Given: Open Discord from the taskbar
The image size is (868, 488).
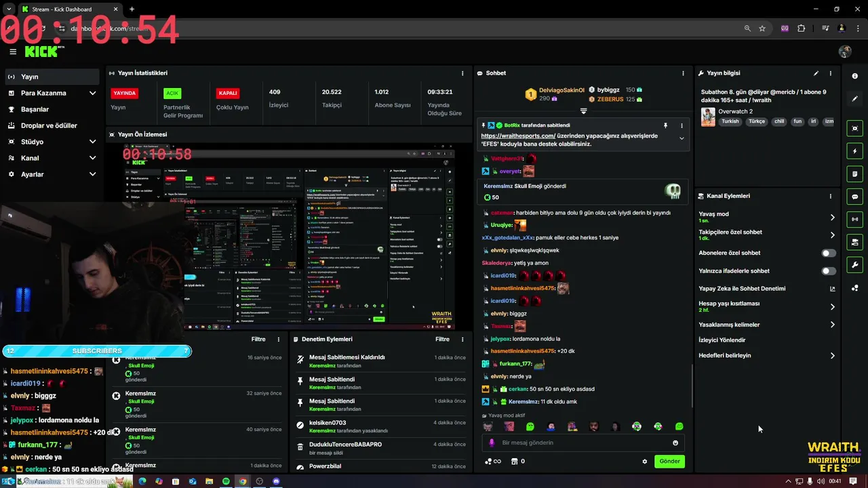Looking at the screenshot, I should [276, 481].
